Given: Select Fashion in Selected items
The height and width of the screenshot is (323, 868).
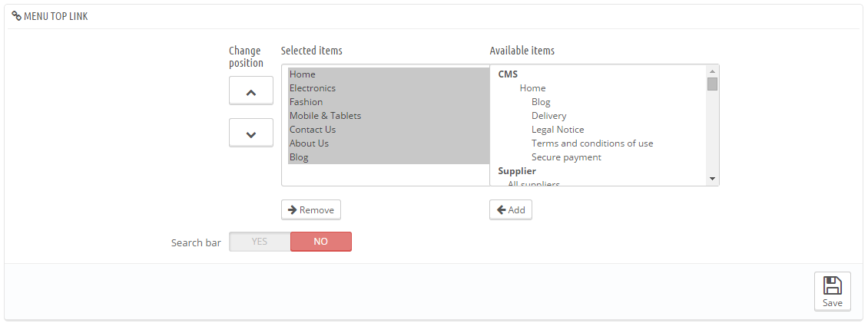Looking at the screenshot, I should tap(389, 102).
